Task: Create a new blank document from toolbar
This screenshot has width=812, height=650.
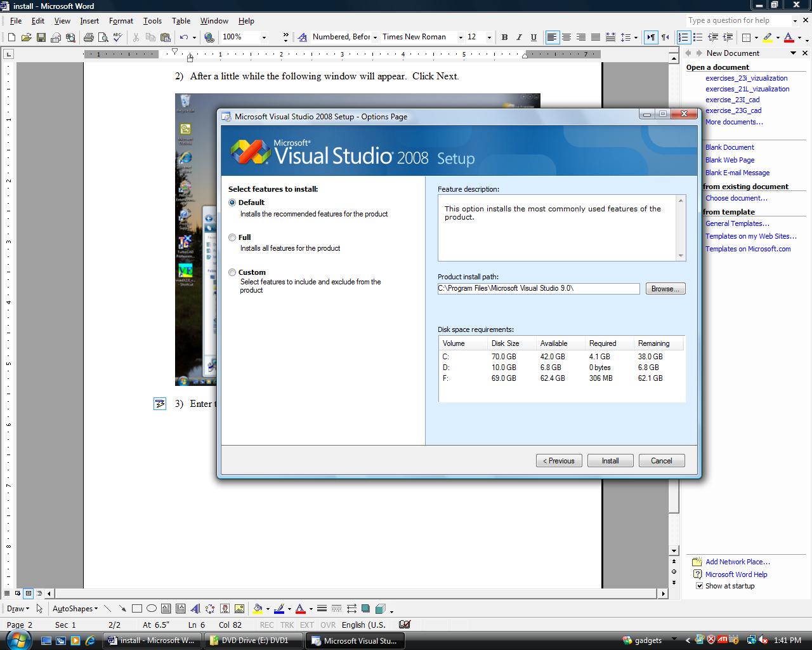Action: 12,37
